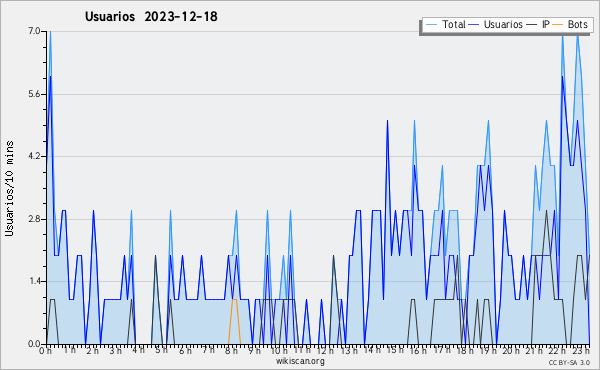Click the '5 h' x-axis label
This screenshot has width=600, height=370.
point(161,350)
